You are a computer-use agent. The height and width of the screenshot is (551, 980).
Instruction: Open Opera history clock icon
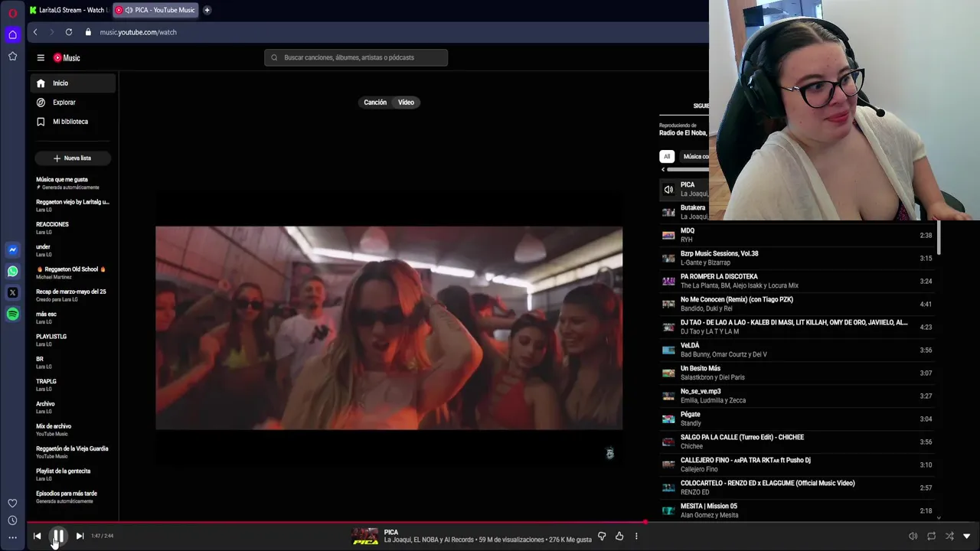pos(12,520)
